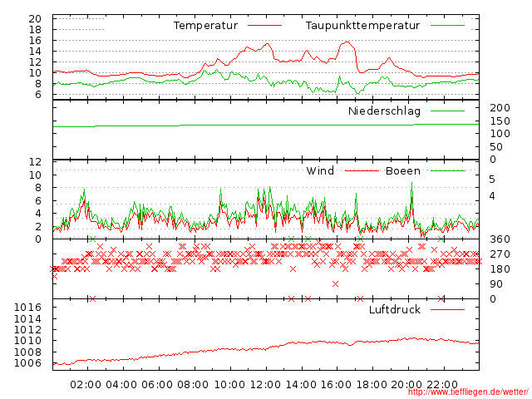Screen dimensions: 532x399
Task: Click the 18:00 time axis label
Action: [x=372, y=385]
